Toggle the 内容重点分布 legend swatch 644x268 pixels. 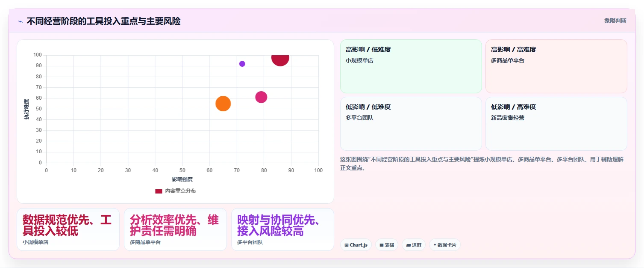159,191
